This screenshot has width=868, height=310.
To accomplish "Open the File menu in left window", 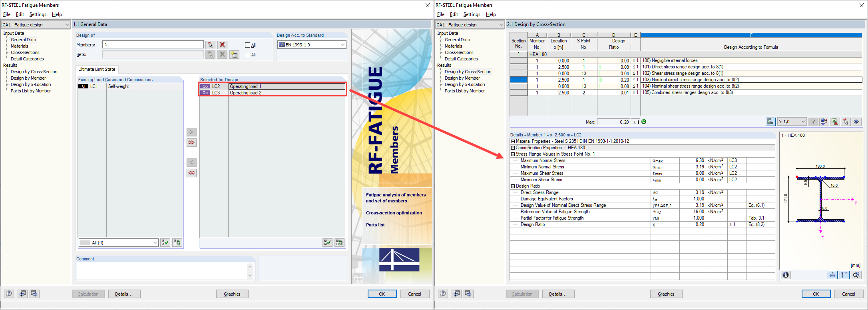I will click(7, 14).
